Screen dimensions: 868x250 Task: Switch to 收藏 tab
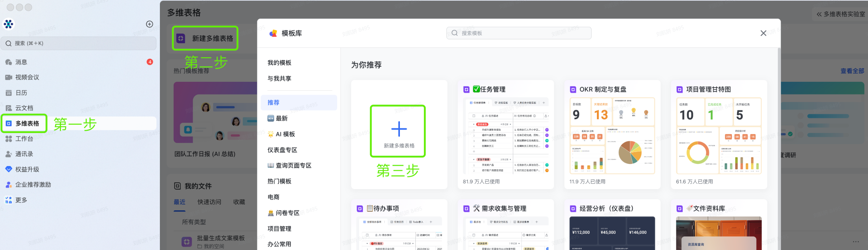click(x=239, y=202)
